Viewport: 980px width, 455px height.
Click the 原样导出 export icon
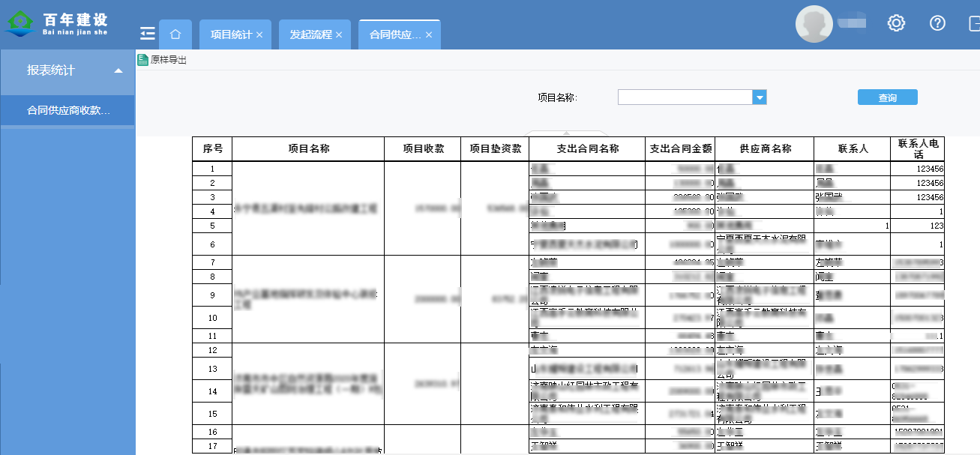142,60
